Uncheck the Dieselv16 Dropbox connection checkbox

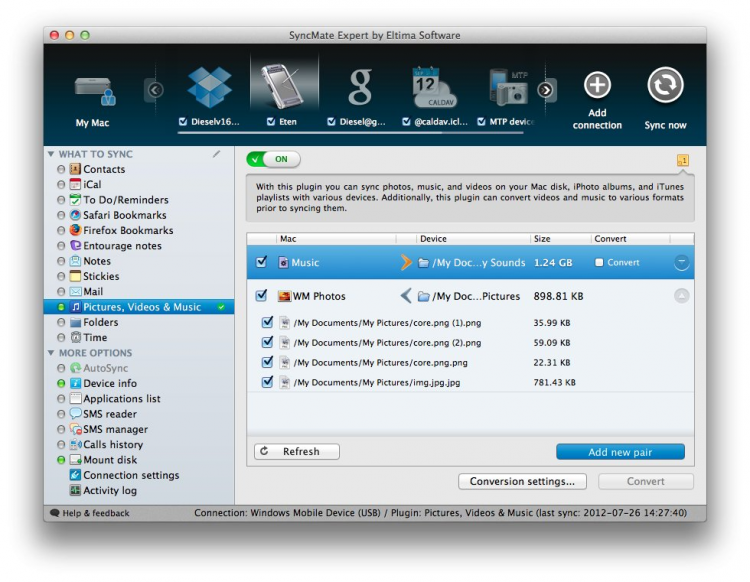[x=183, y=121]
